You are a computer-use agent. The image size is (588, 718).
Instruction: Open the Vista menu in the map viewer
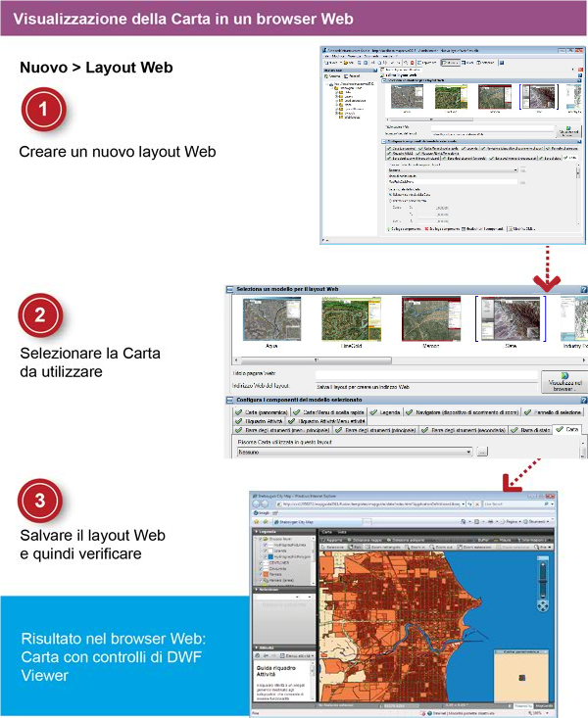point(342,532)
